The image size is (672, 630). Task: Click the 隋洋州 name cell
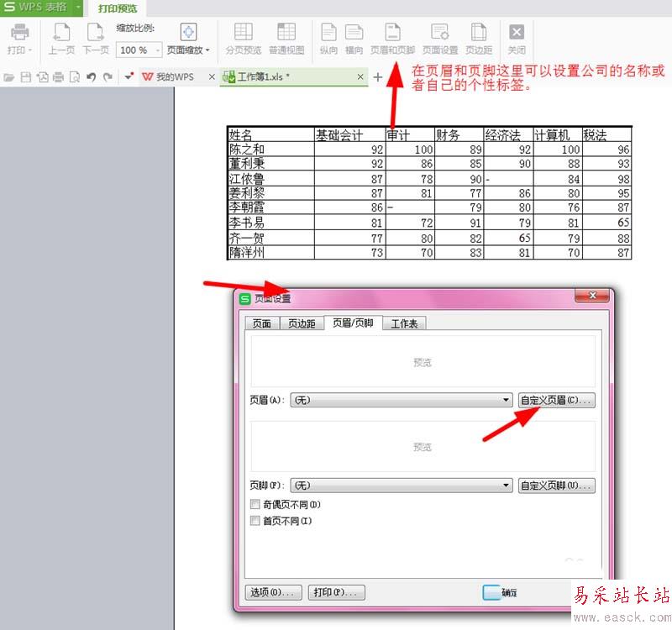(270, 252)
